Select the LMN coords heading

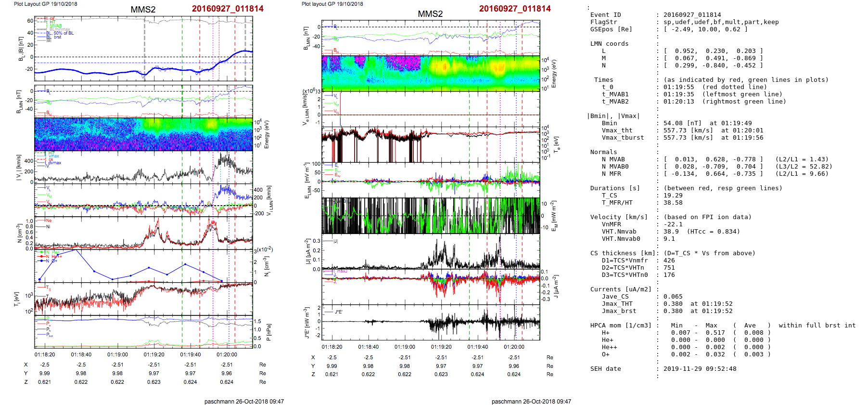point(609,44)
